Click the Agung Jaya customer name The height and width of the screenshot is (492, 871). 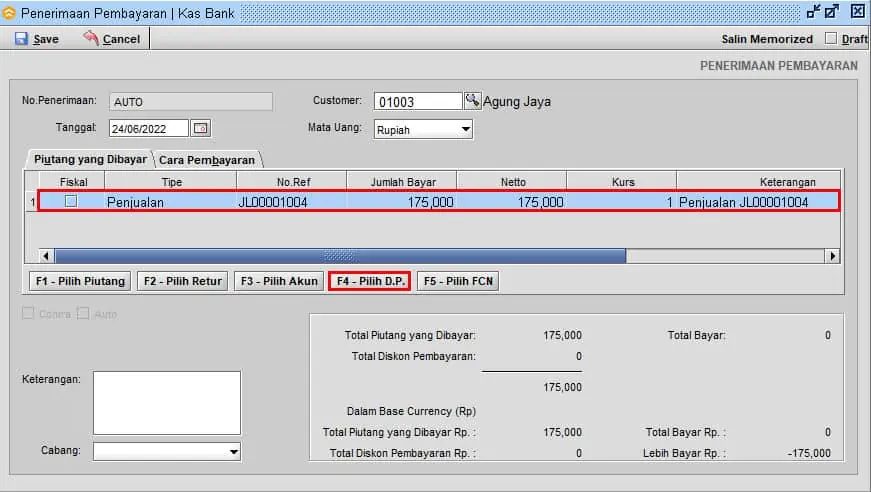point(517,102)
